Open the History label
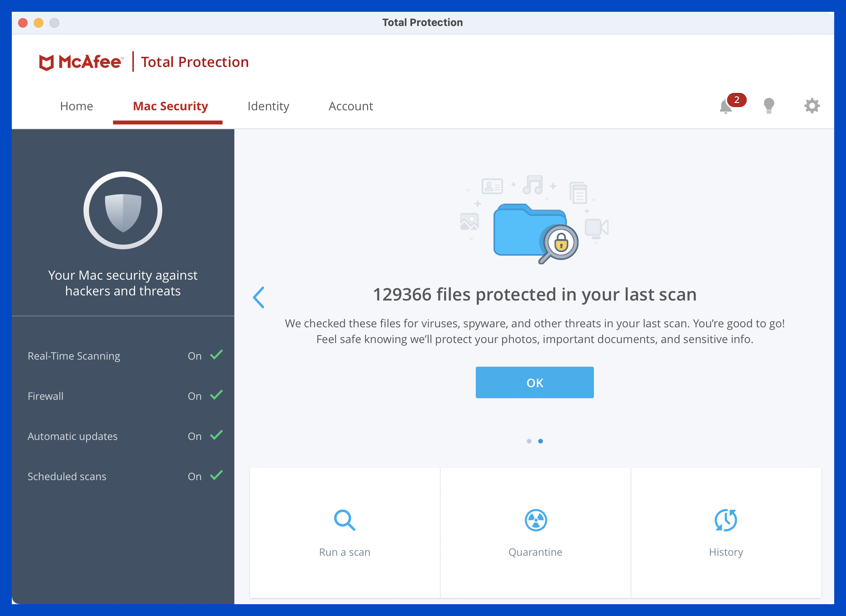Viewport: 846px width, 616px height. click(x=726, y=552)
